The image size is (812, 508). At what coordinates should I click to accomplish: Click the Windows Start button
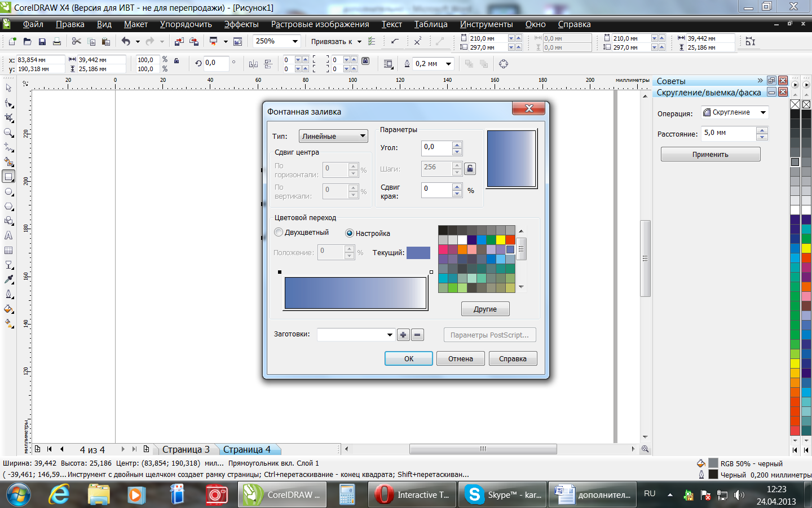point(19,494)
